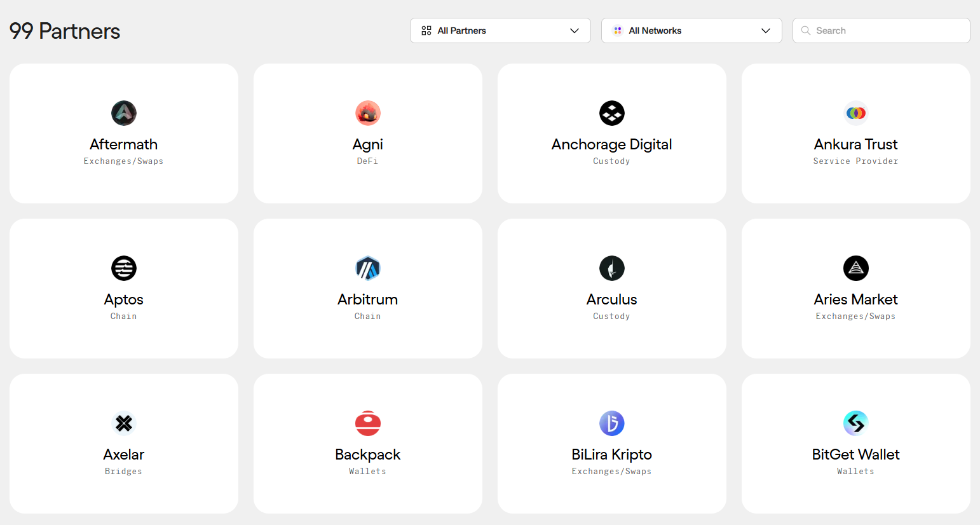Click the Ankura Trust colorful logo

[x=856, y=113]
